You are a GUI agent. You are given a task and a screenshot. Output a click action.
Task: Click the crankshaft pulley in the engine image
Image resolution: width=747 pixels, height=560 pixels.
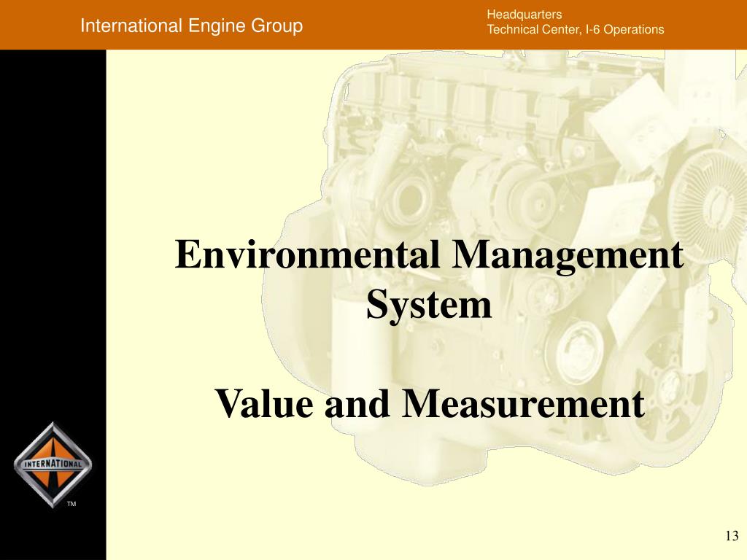pos(580,343)
